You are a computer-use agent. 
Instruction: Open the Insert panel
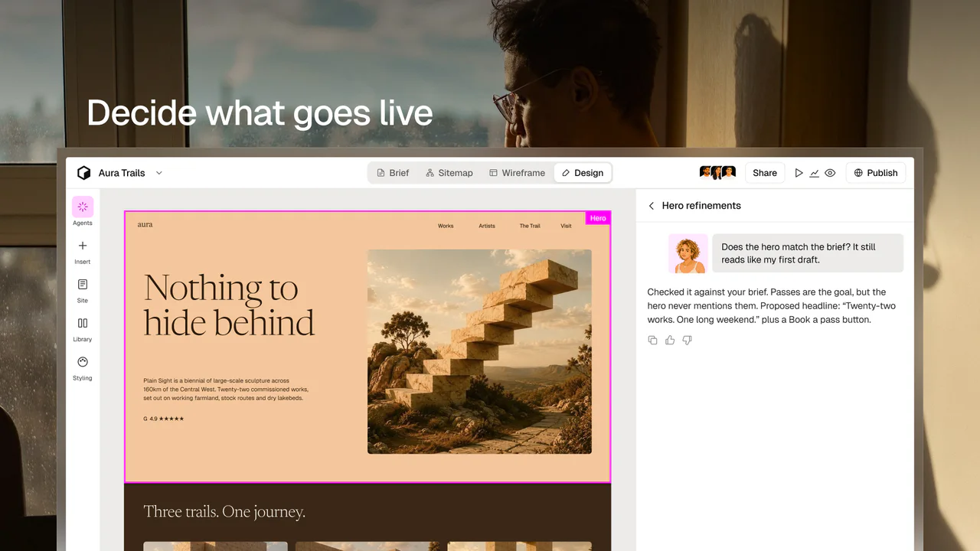(83, 252)
